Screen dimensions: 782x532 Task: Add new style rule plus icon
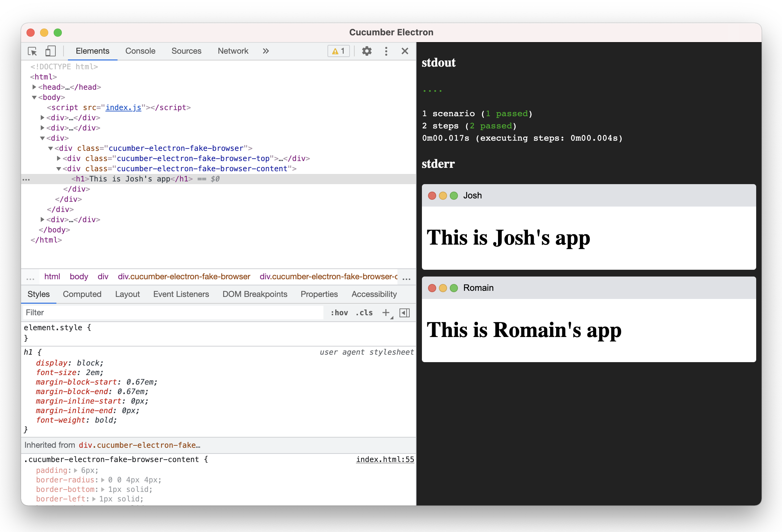tap(386, 313)
